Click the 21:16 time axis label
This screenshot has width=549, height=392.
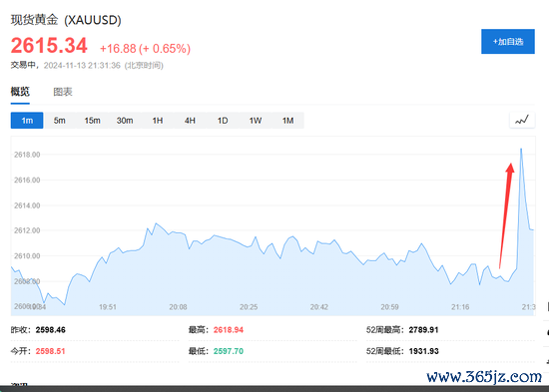pos(460,307)
